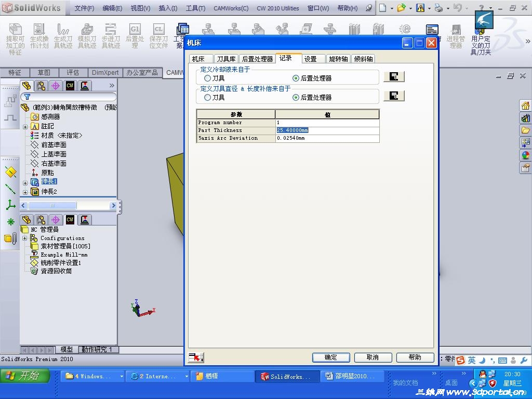
Task: Click the Post Process G1 icon
Action: (x=135, y=30)
